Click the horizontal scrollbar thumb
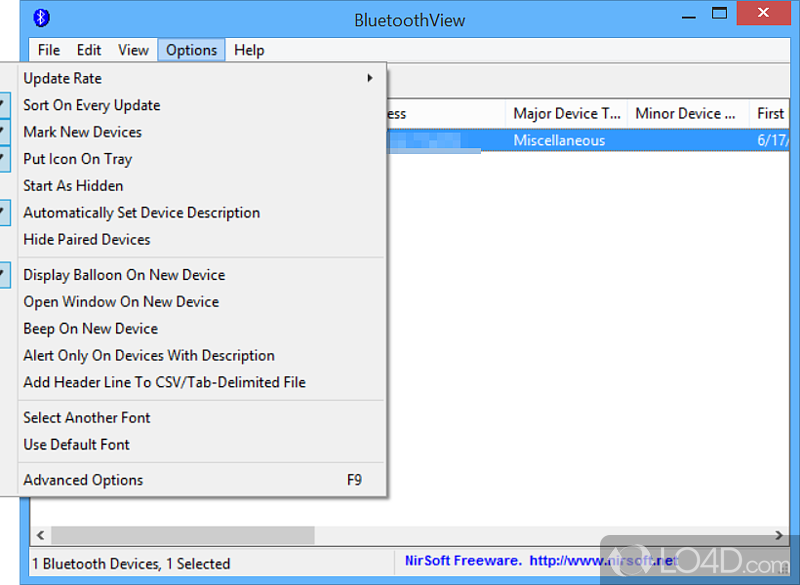800x585 pixels. pos(183,536)
